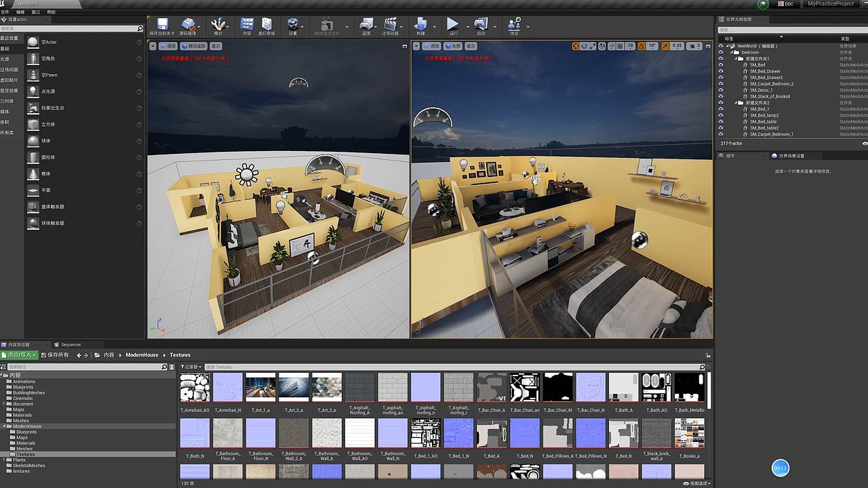Viewport: 868px width, 488px height.
Task: Toggle visibility of the bedroom folder
Action: pyautogui.click(x=721, y=52)
